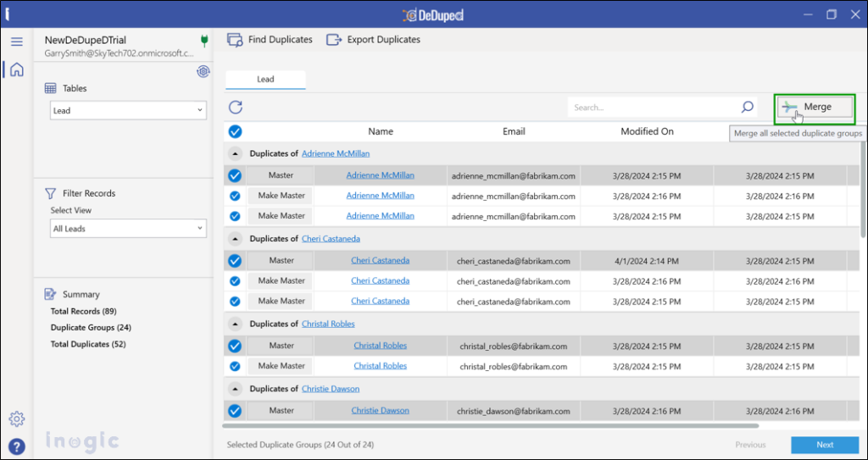868x460 pixels.
Task: Refresh the duplicate list
Action: point(236,107)
